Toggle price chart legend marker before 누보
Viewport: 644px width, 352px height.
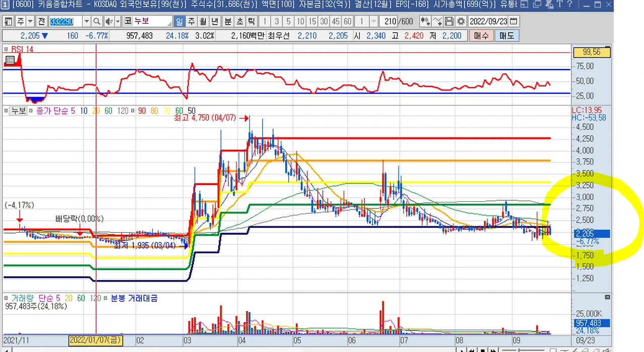click(x=7, y=111)
